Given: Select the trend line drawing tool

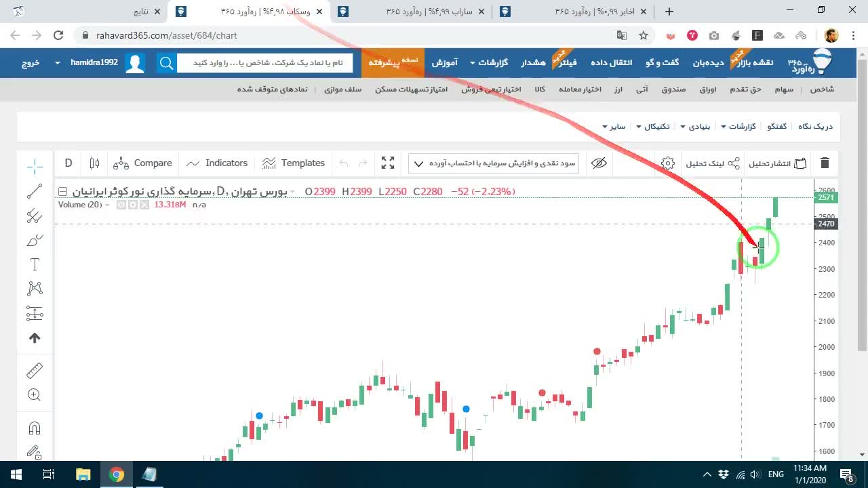Looking at the screenshot, I should click(35, 192).
